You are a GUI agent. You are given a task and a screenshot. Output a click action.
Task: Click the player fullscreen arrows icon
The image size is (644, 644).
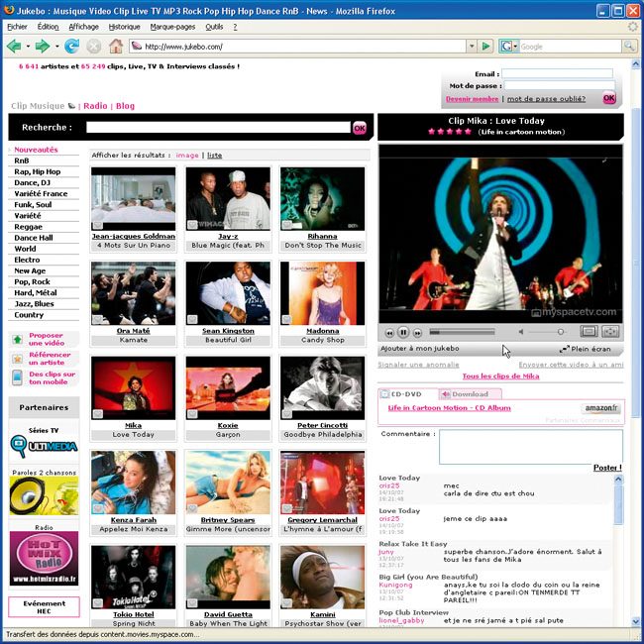[610, 332]
